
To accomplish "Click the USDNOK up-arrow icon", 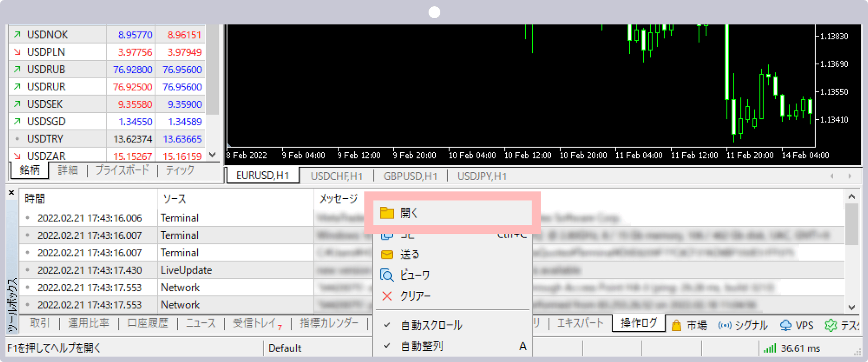I will [17, 34].
